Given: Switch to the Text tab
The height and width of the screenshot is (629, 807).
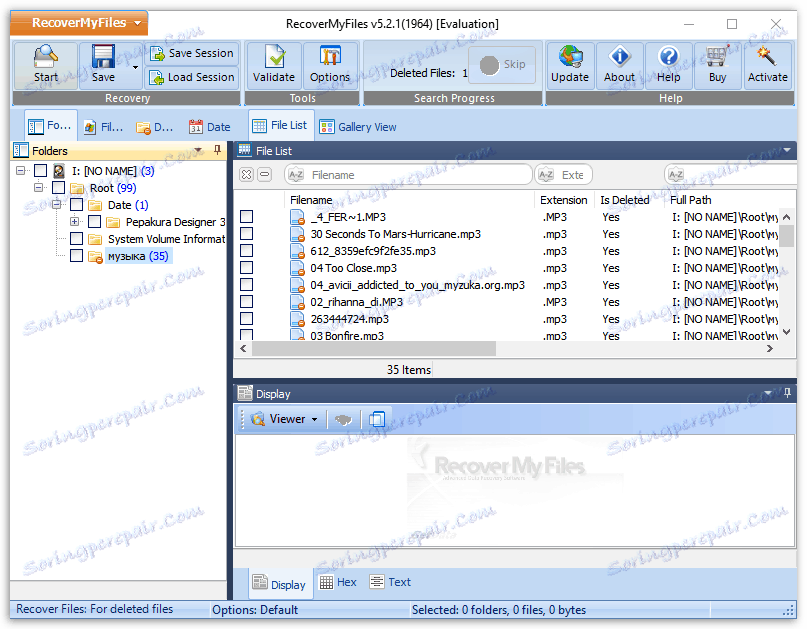Looking at the screenshot, I should 390,582.
